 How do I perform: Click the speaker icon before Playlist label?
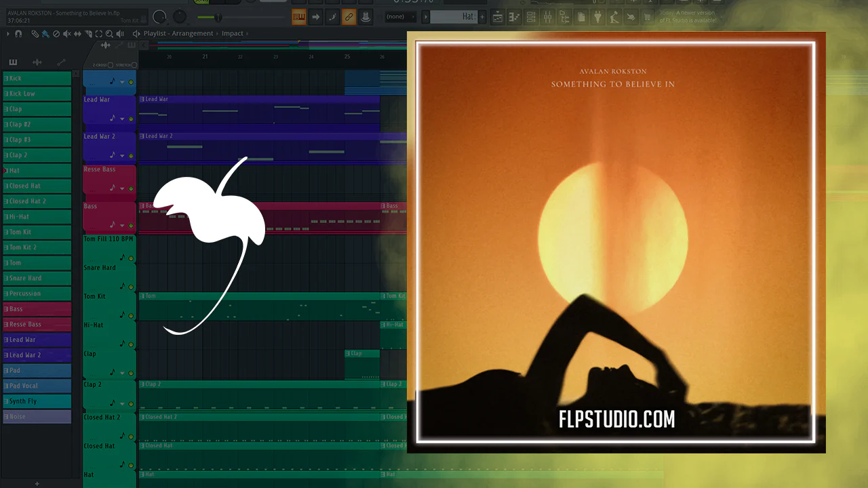pos(136,33)
